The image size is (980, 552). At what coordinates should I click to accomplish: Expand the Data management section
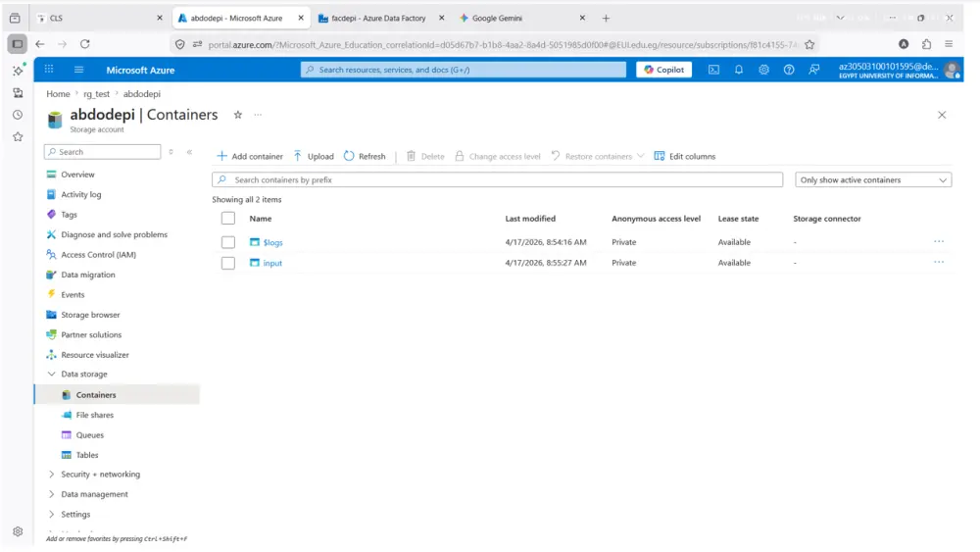click(51, 494)
